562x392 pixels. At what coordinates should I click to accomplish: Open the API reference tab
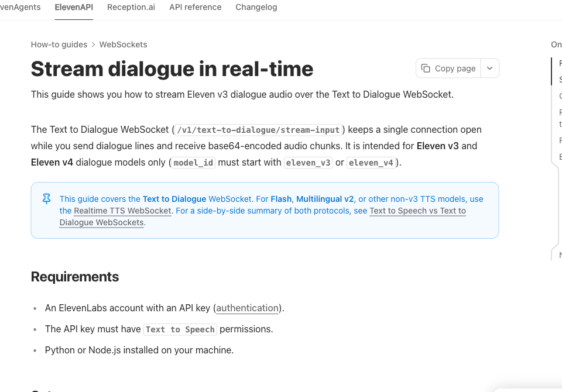click(196, 7)
